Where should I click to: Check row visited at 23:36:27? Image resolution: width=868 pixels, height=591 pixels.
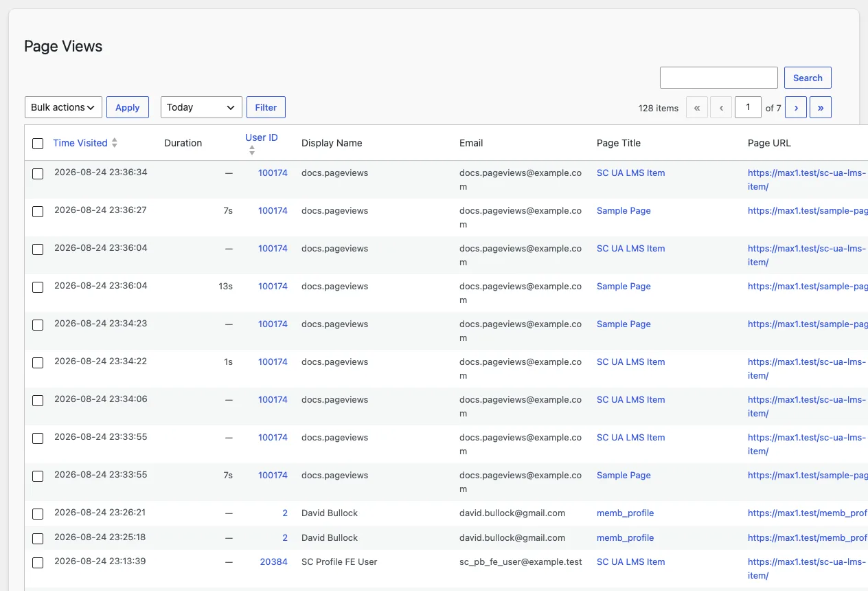tap(38, 212)
